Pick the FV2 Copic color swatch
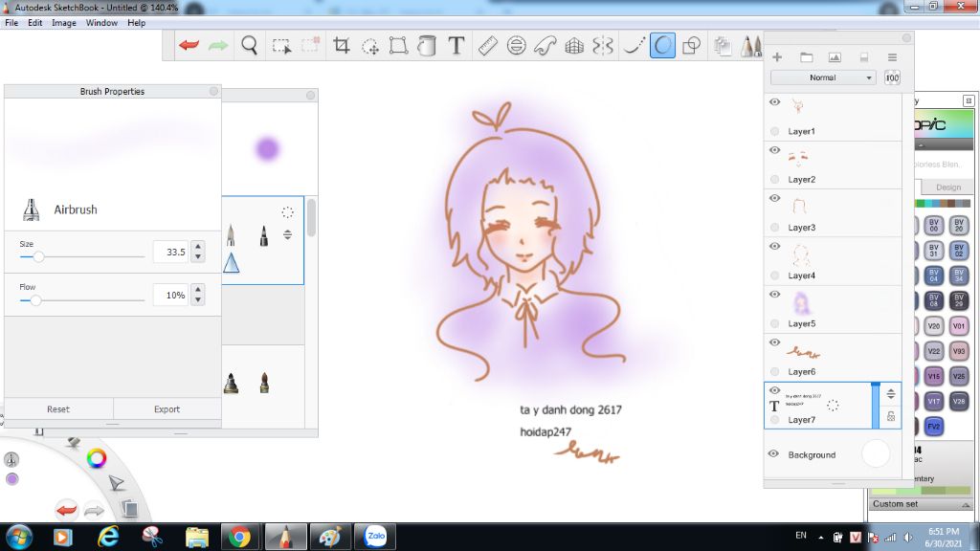The image size is (980, 551). [x=934, y=427]
